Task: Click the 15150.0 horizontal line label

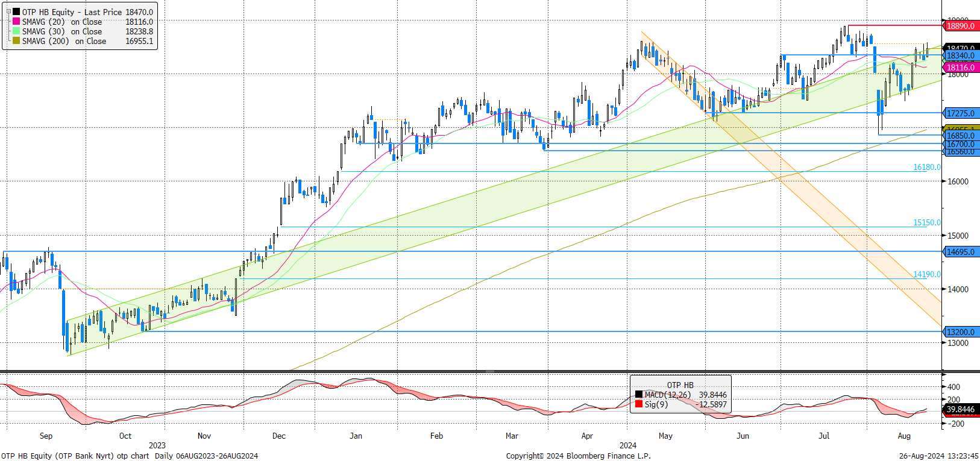Action: click(927, 222)
